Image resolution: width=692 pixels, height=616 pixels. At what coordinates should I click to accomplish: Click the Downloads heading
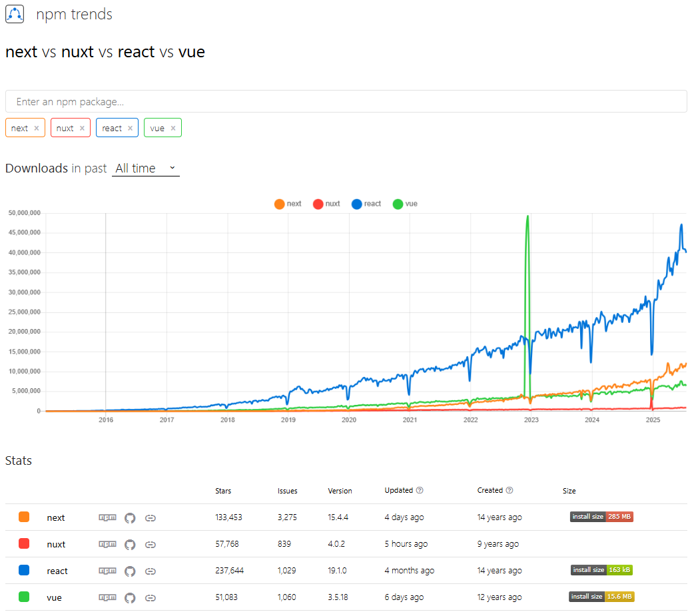[36, 168]
